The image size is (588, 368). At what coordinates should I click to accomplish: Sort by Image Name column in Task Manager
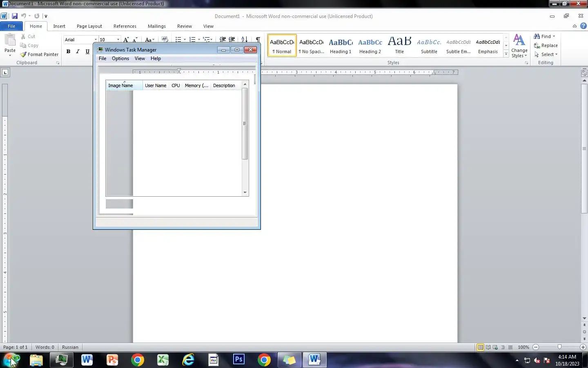click(124, 85)
